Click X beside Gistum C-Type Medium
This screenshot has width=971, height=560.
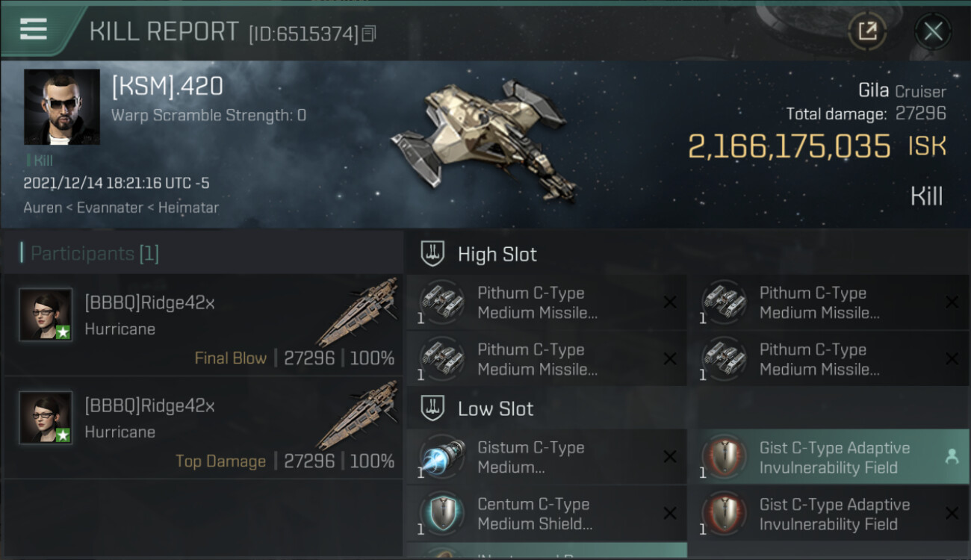tap(670, 457)
